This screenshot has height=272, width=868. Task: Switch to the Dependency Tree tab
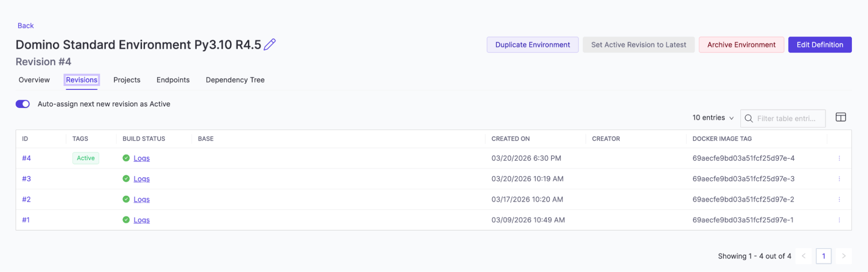pos(235,80)
